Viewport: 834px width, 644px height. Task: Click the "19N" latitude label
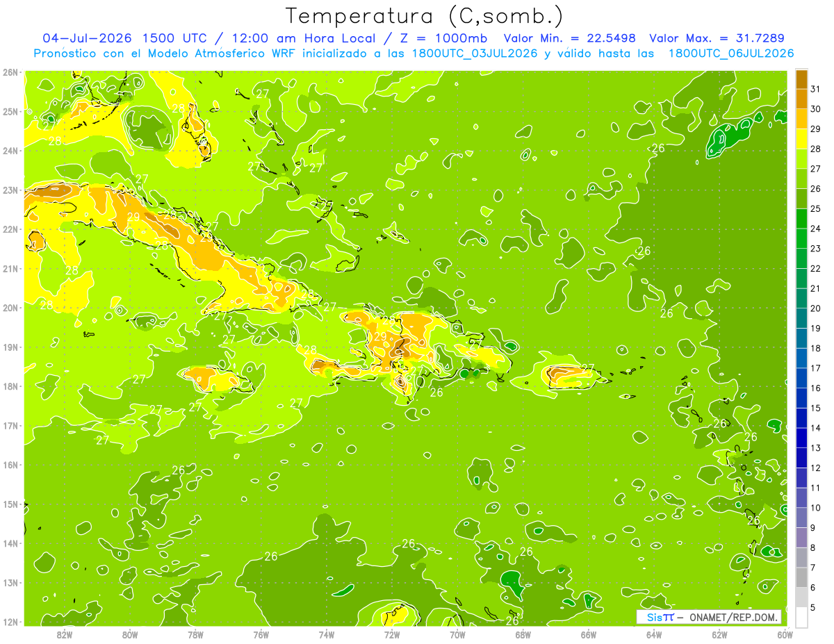point(10,347)
